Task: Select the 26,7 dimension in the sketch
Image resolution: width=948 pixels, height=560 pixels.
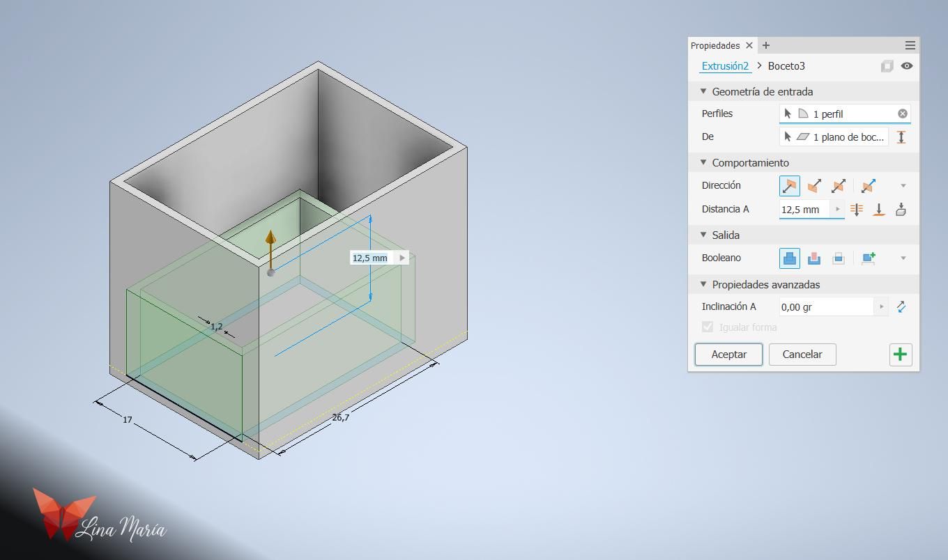Action: pyautogui.click(x=341, y=417)
